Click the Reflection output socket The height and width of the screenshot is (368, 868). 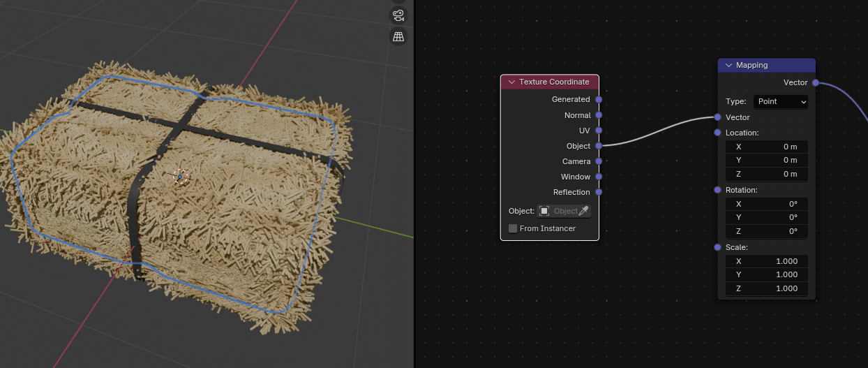point(599,192)
